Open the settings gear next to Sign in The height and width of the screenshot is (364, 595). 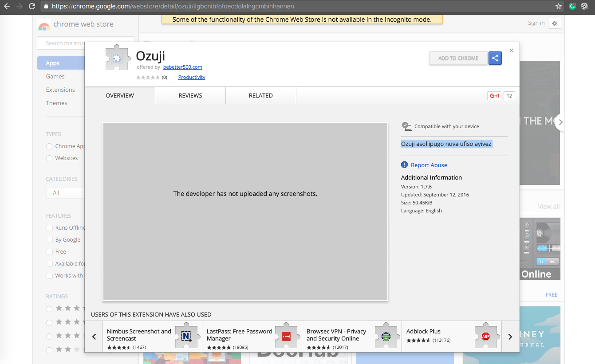click(x=555, y=23)
